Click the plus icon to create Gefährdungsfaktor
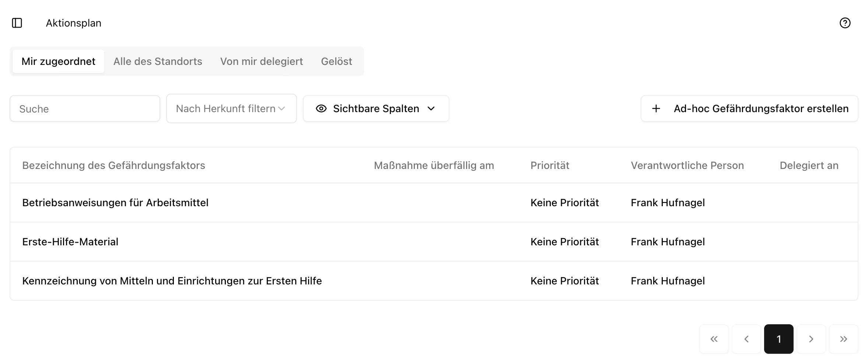Image resolution: width=868 pixels, height=363 pixels. [x=656, y=108]
